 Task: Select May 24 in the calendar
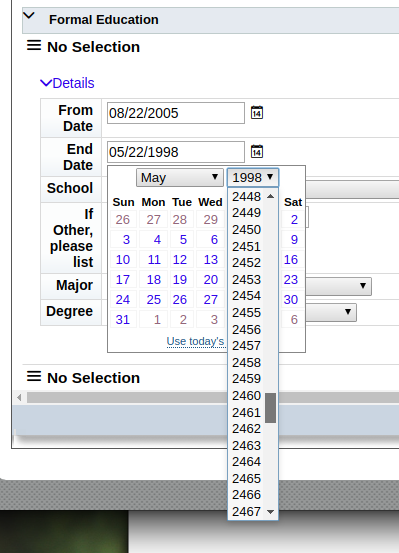pos(123,300)
